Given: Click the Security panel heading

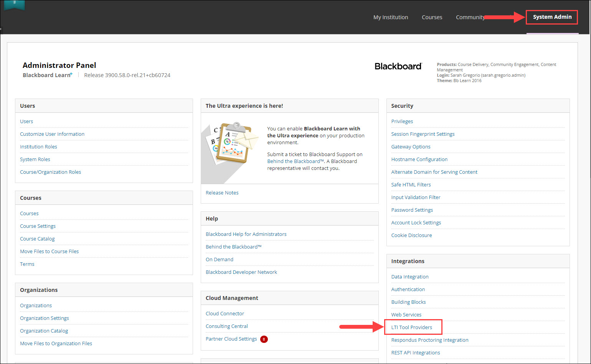Looking at the screenshot, I should click(402, 106).
